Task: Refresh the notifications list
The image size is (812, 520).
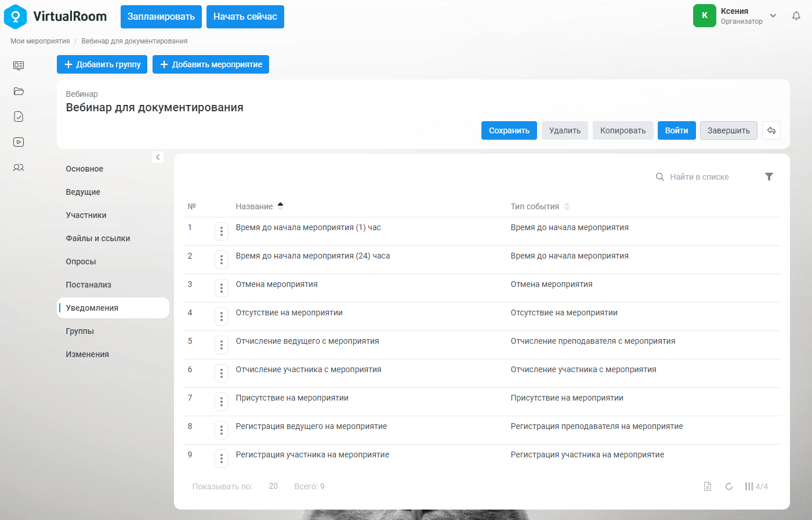Action: pyautogui.click(x=729, y=486)
